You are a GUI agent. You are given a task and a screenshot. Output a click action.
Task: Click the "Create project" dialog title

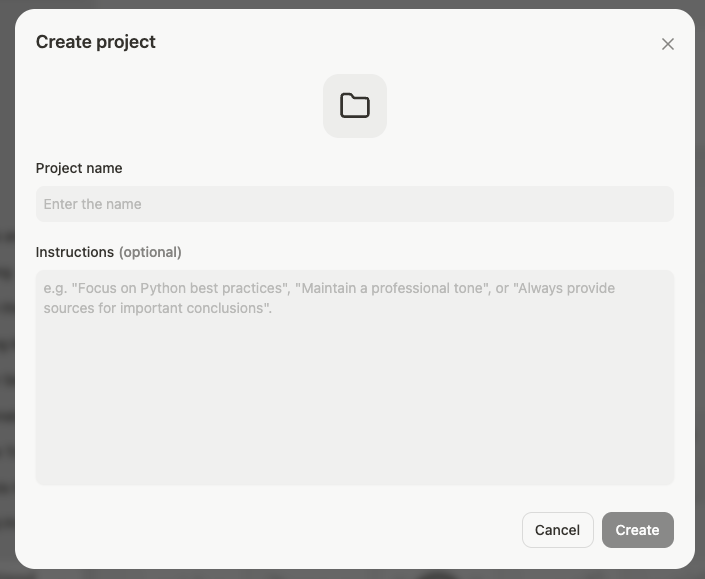click(x=96, y=42)
